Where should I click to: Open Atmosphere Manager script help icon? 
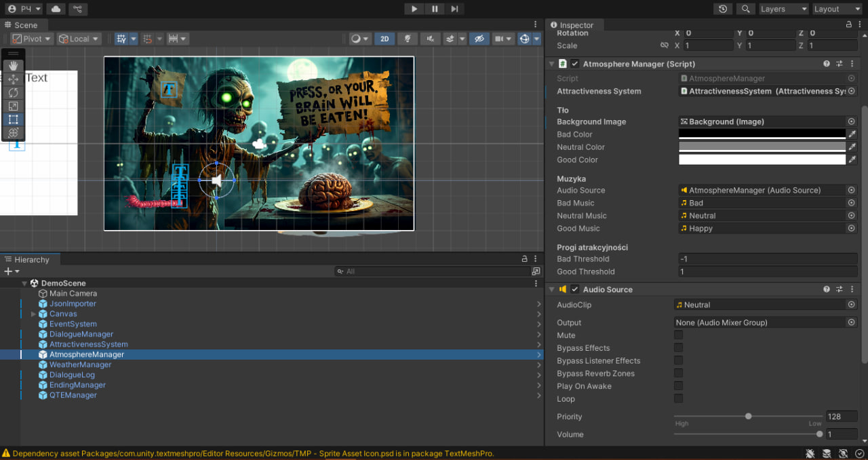(827, 64)
